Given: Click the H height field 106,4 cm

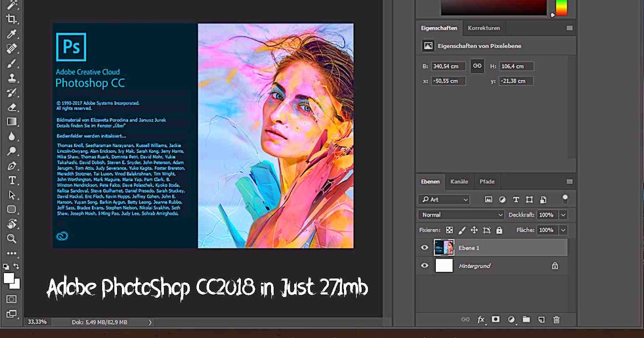Looking at the screenshot, I should (516, 67).
